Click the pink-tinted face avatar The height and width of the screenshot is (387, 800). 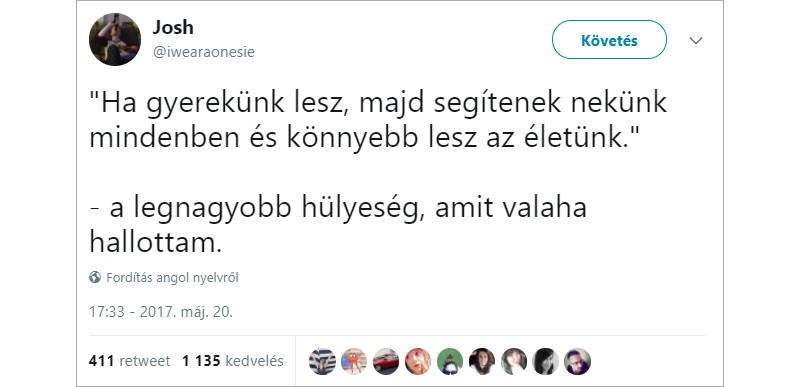(x=418, y=362)
